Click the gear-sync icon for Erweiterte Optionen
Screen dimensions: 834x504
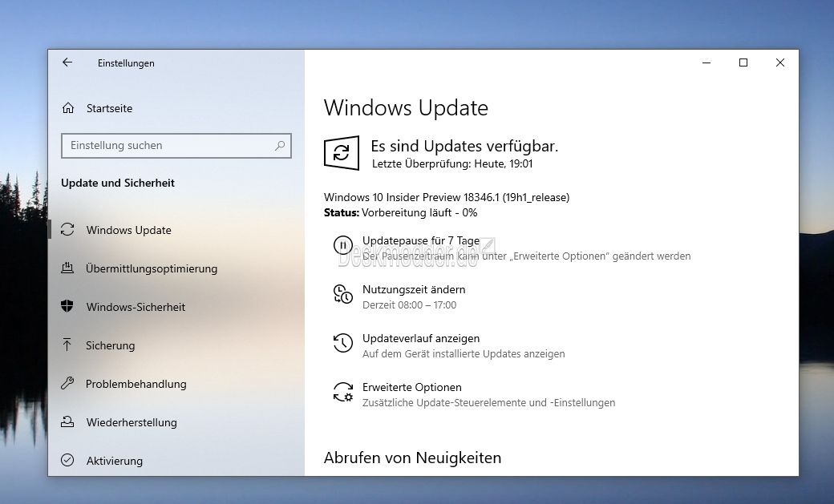(343, 392)
